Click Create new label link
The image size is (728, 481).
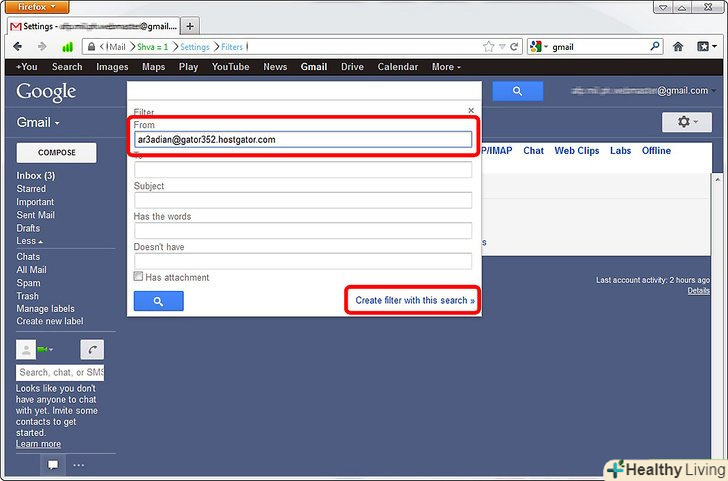point(50,321)
